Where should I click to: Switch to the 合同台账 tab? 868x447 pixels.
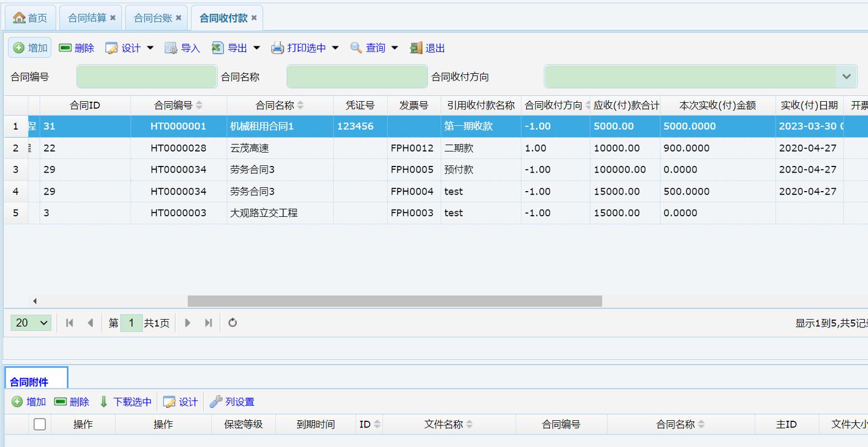click(153, 18)
